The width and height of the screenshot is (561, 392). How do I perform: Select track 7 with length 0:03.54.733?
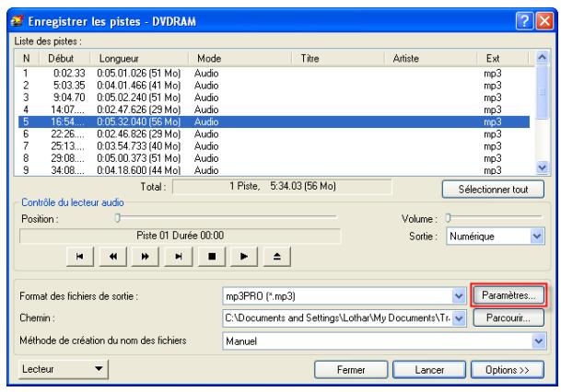pyautogui.click(x=275, y=146)
